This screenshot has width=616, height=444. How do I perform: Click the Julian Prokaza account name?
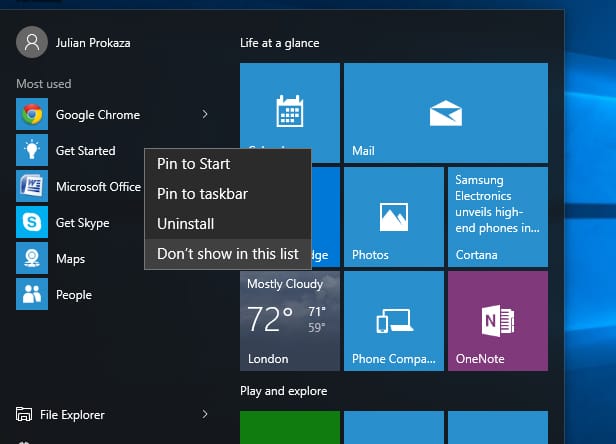click(x=93, y=43)
